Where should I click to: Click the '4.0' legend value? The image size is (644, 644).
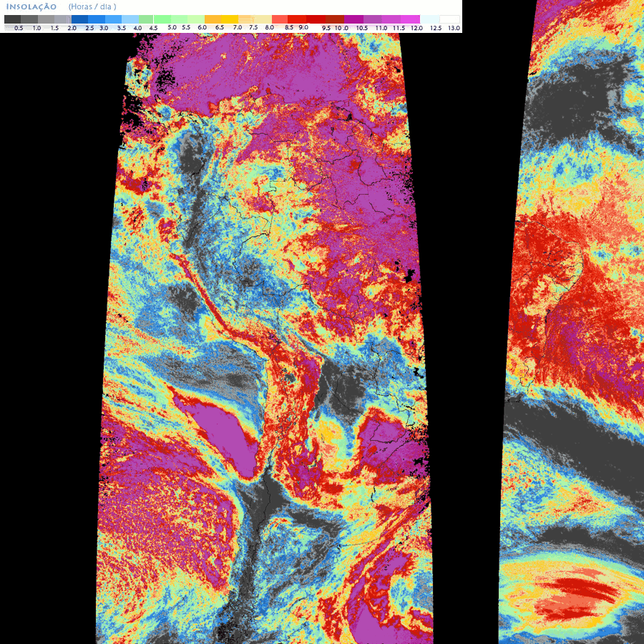(x=137, y=28)
